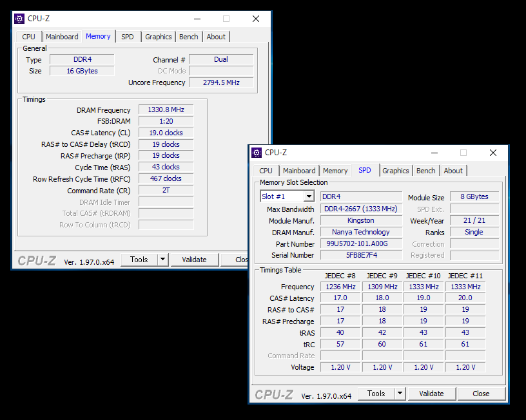Click DRAM Frequency value 1330.8 MHz
Image resolution: width=526 pixels, height=420 pixels.
[x=166, y=110]
